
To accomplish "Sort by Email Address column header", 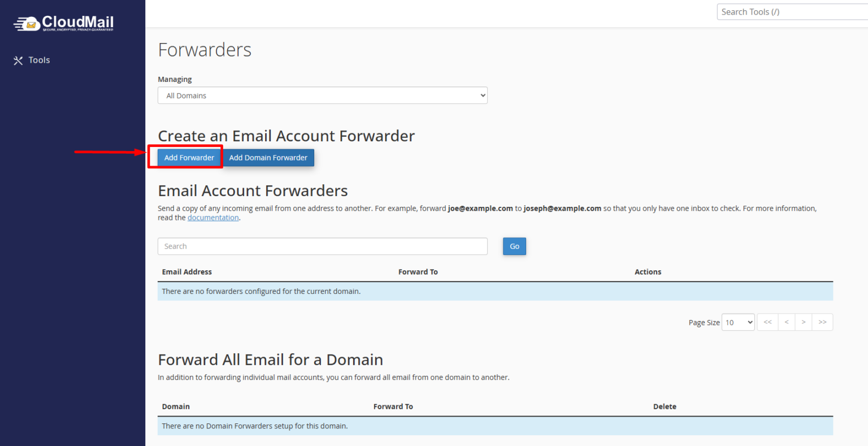I will click(x=187, y=272).
